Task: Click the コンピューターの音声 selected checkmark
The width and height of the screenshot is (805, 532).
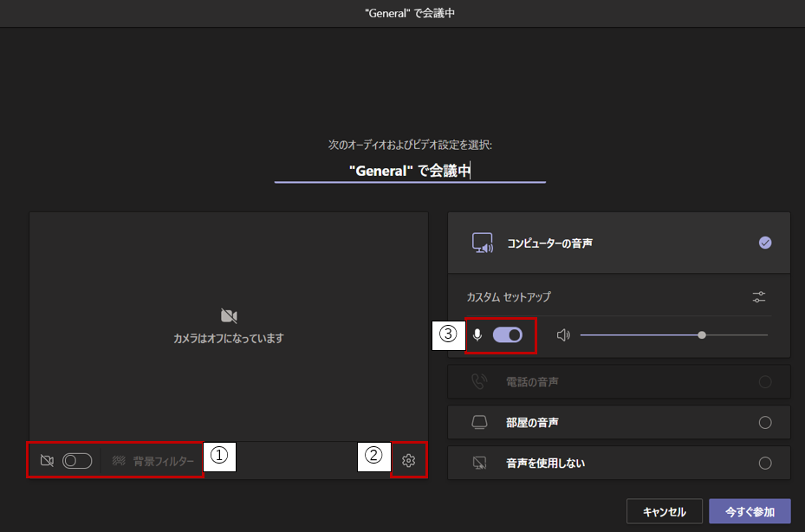Action: tap(764, 243)
